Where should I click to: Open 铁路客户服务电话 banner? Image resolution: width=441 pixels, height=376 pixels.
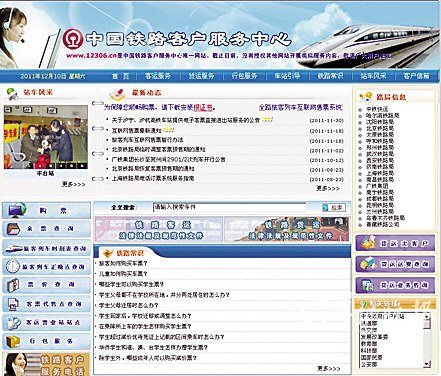(46, 364)
